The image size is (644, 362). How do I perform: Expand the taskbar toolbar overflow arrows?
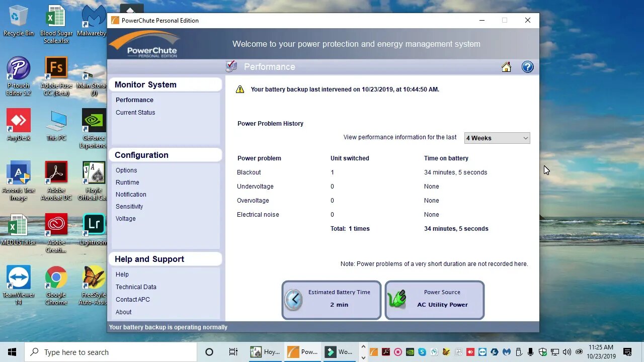pos(363,352)
